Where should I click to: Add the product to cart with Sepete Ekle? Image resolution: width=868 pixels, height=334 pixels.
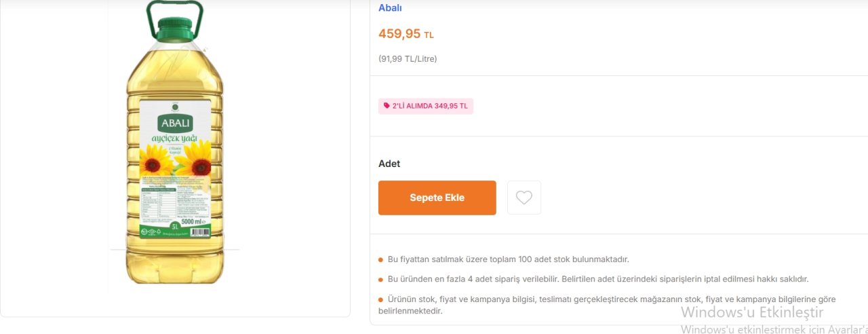[437, 198]
